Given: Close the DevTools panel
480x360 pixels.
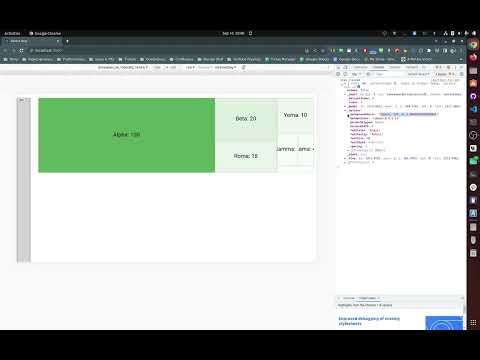Looking at the screenshot, I should click(462, 67).
